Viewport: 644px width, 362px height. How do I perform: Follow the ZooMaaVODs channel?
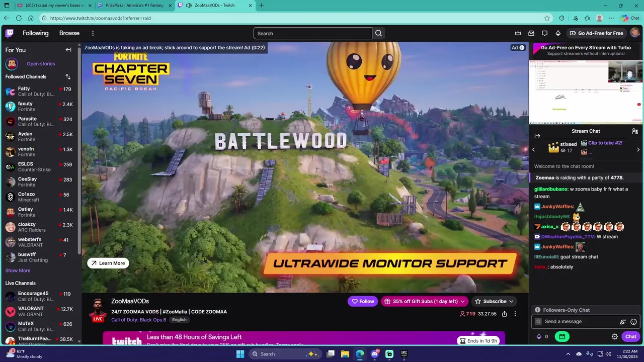363,301
